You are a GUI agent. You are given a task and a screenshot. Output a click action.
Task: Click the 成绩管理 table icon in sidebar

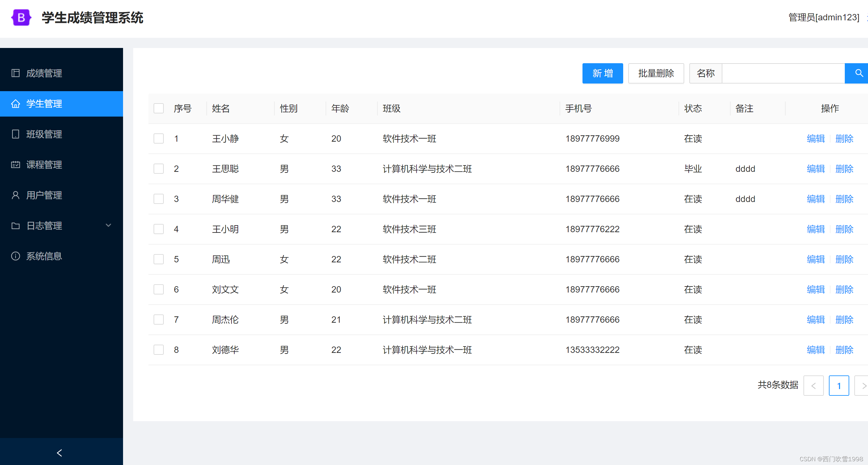[16, 73]
